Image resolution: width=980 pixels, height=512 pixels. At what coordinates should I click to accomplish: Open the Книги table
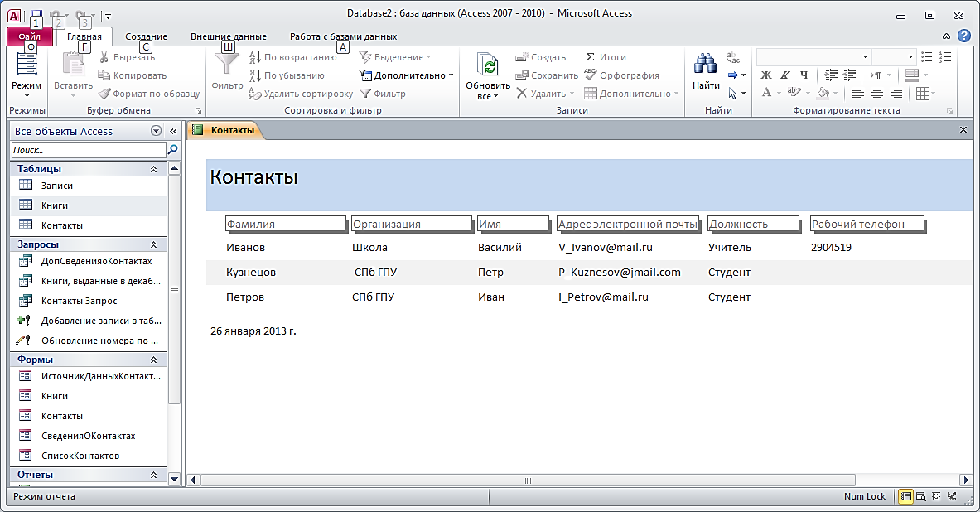pyautogui.click(x=89, y=205)
